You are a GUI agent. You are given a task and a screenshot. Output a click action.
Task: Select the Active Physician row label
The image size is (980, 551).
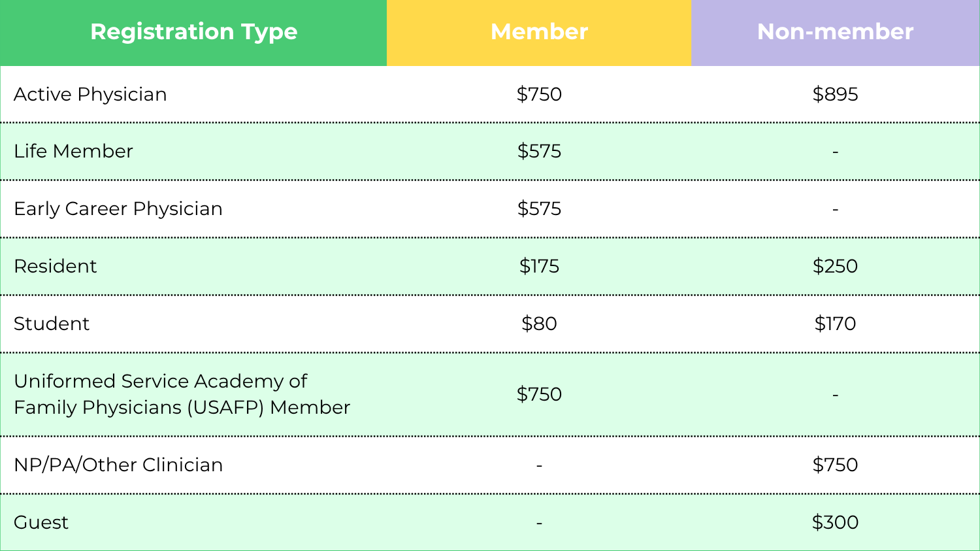[x=90, y=94]
